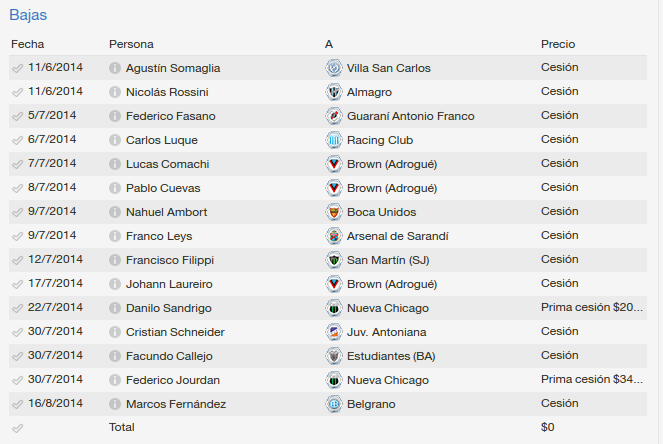Click the Juv. Antoniana club badge

point(334,332)
